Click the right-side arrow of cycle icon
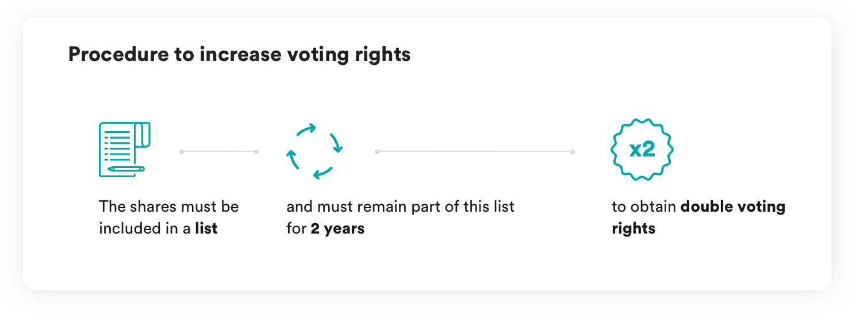Viewport: 868px width, 321px height. [336, 143]
